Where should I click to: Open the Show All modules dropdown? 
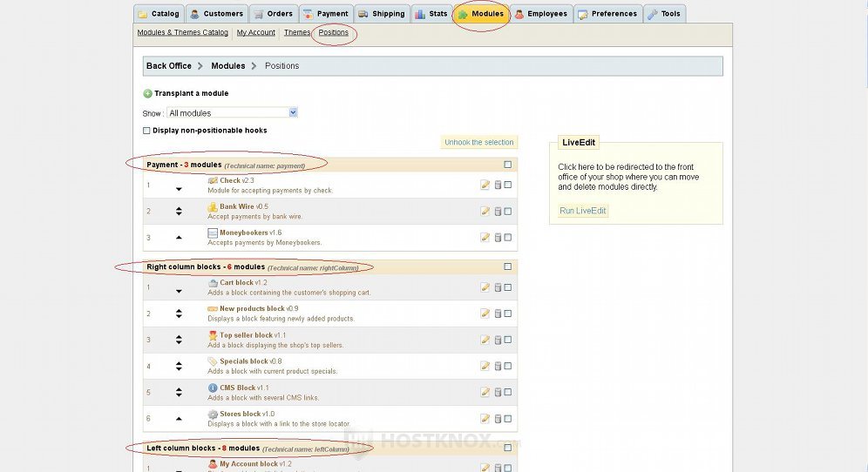[233, 112]
